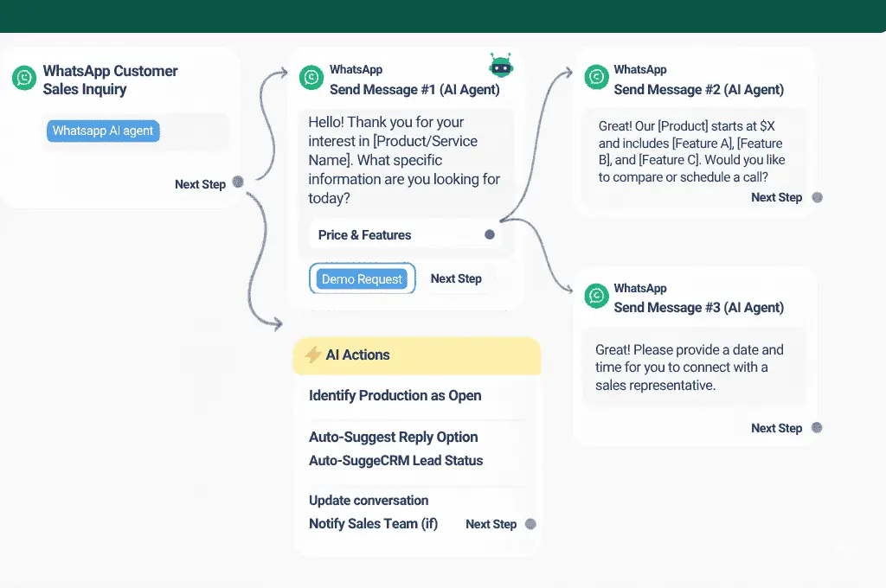The image size is (886, 588).
Task: Click the AI robot icon on Message #1
Action: pyautogui.click(x=501, y=66)
